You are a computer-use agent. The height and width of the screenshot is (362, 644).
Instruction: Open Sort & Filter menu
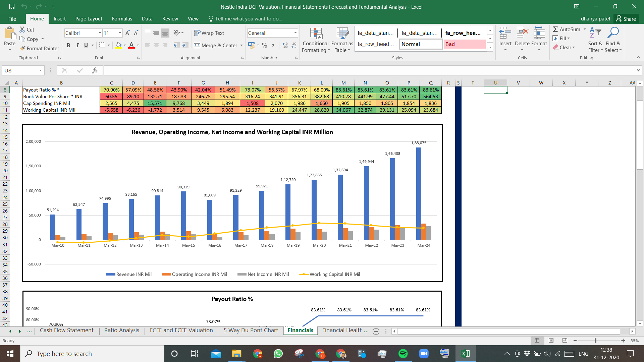click(x=595, y=40)
